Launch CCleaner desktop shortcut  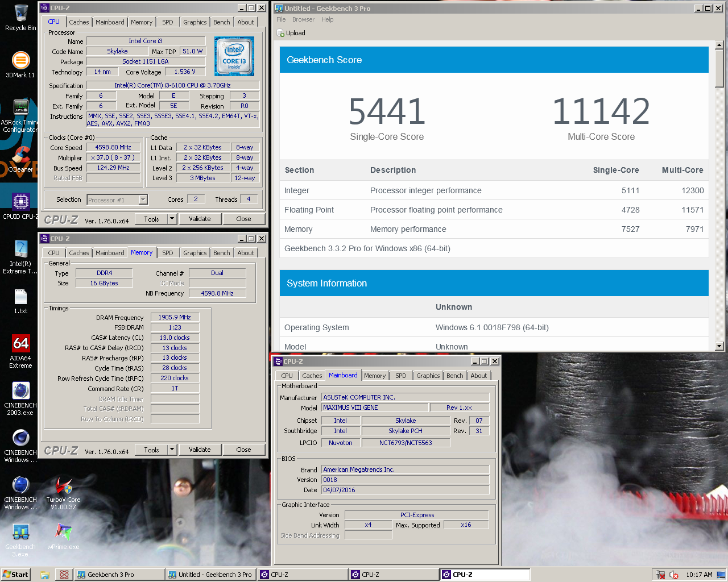(x=20, y=159)
